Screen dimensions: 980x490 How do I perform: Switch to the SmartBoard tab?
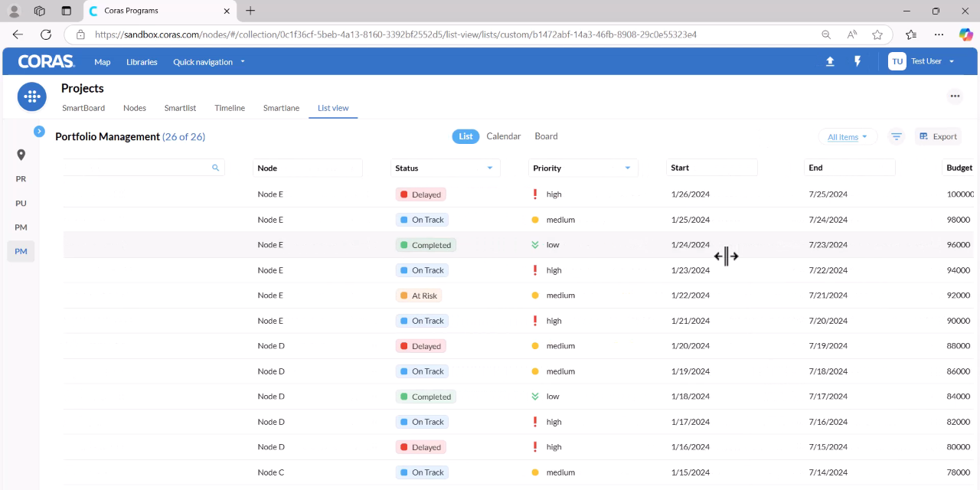[x=83, y=108]
